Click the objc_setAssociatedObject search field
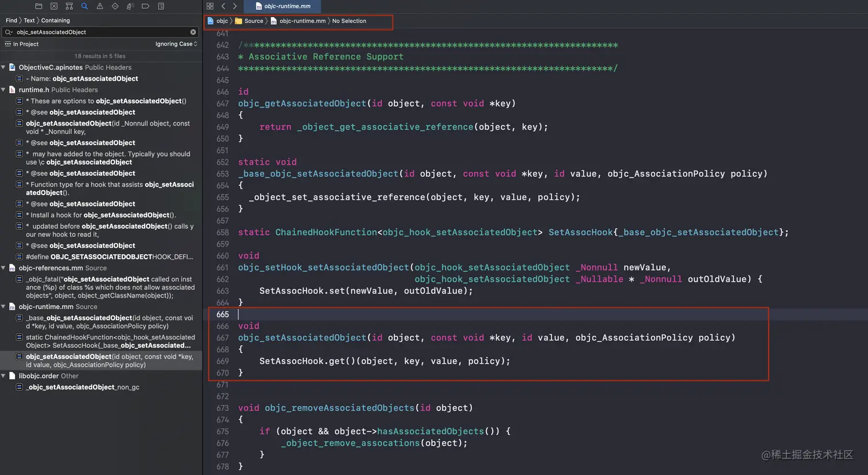Viewport: 868px width, 475px height. [x=101, y=32]
